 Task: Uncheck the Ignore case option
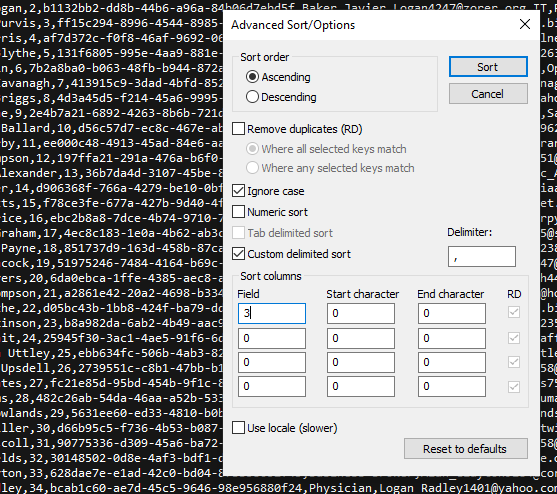click(238, 191)
